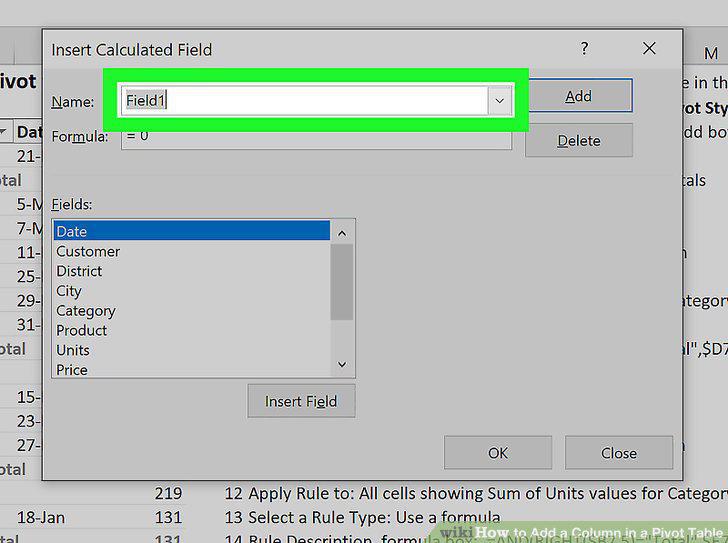The height and width of the screenshot is (543, 728).
Task: Click the help question mark icon
Action: 585,48
